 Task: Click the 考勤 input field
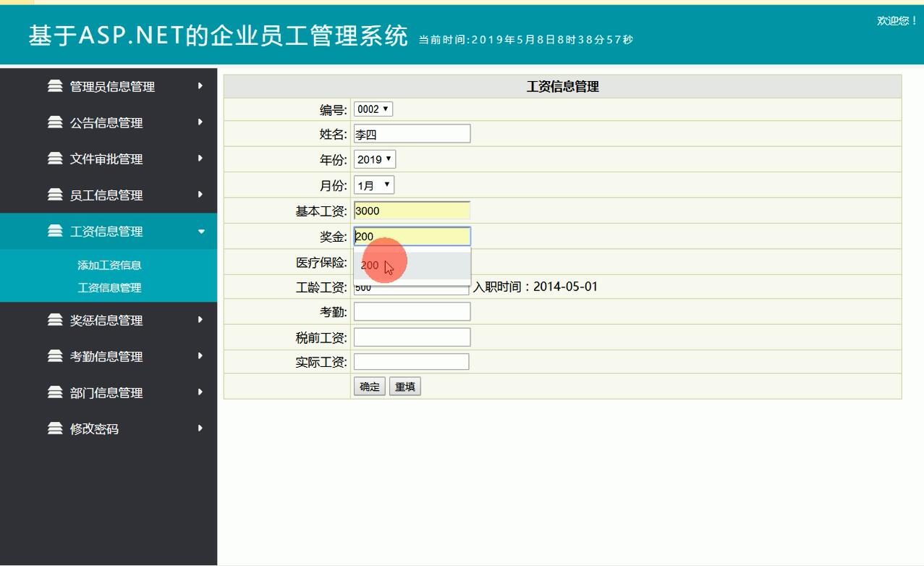pyautogui.click(x=412, y=311)
